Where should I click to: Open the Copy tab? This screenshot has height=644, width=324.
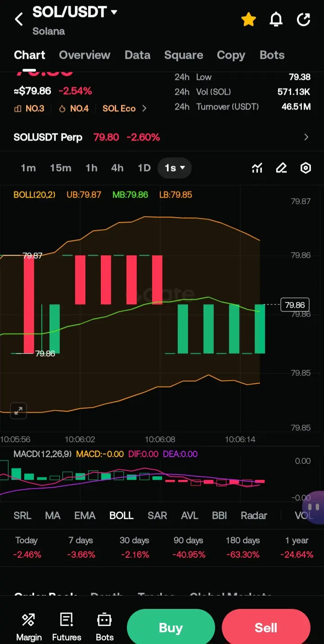click(x=231, y=55)
